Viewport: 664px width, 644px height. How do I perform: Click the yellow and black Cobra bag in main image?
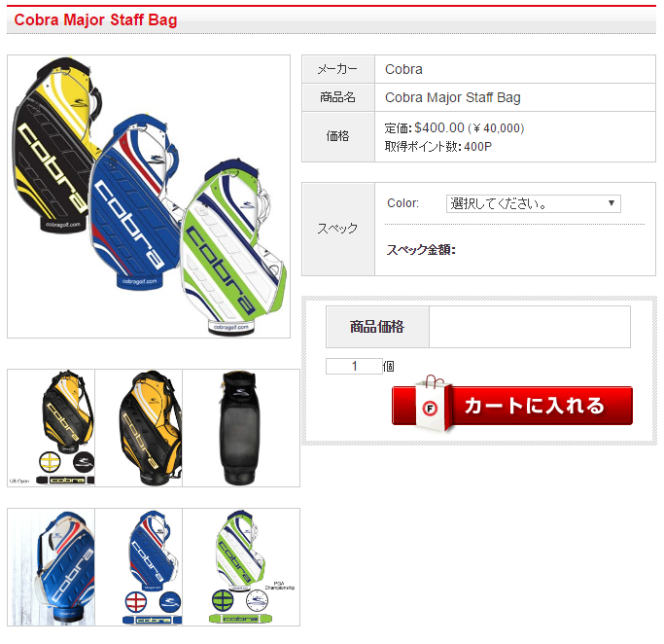coord(52,144)
